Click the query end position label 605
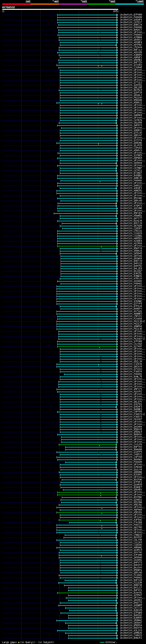146x644 pixels. (x=115, y=11)
